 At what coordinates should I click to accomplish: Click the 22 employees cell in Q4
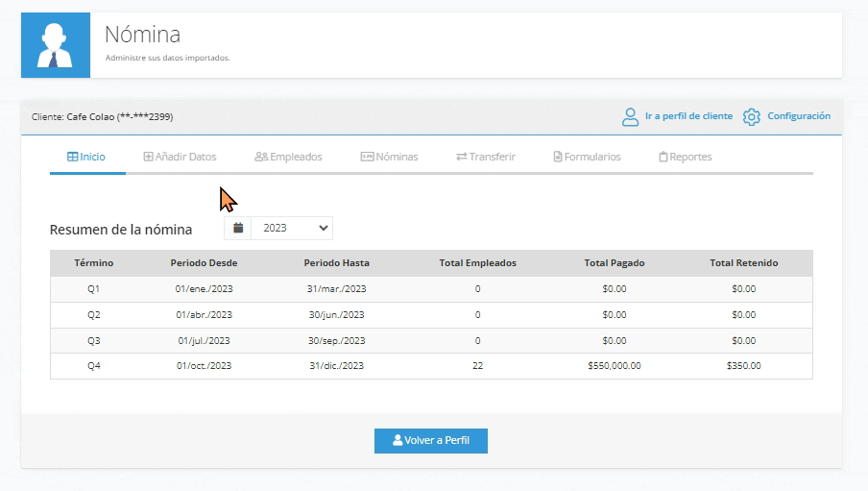[478, 366]
